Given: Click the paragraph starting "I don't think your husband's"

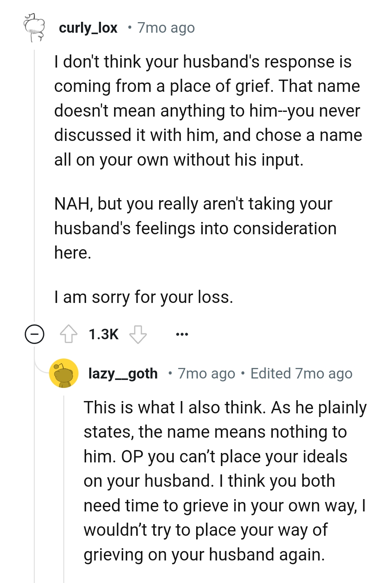Looking at the screenshot, I should tap(207, 110).
